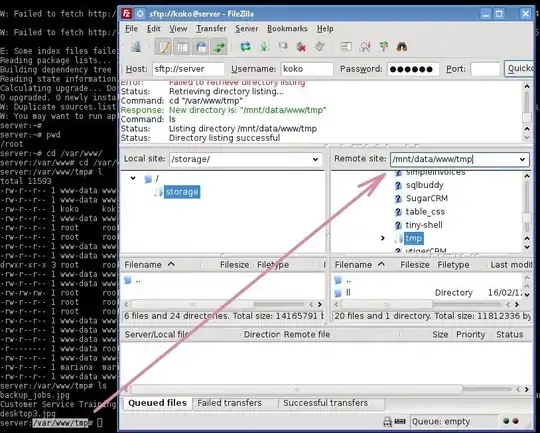Image resolution: width=540 pixels, height=433 pixels.
Task: Click the message log vertical scrollbar thumb
Action: (x=527, y=117)
